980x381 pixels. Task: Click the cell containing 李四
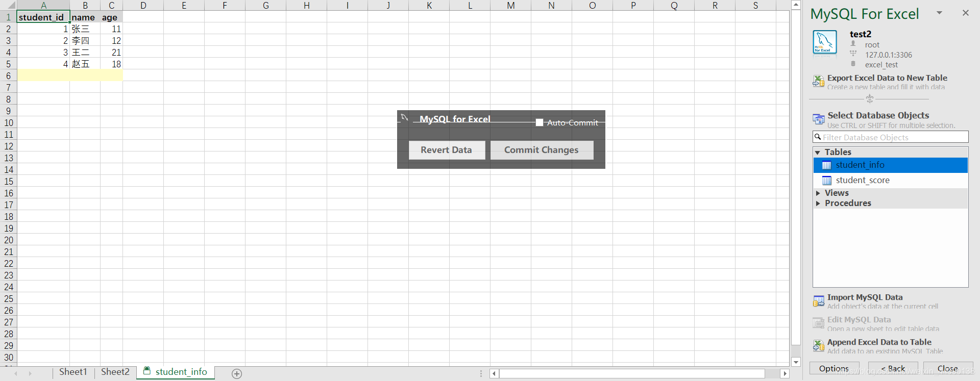tap(85, 41)
